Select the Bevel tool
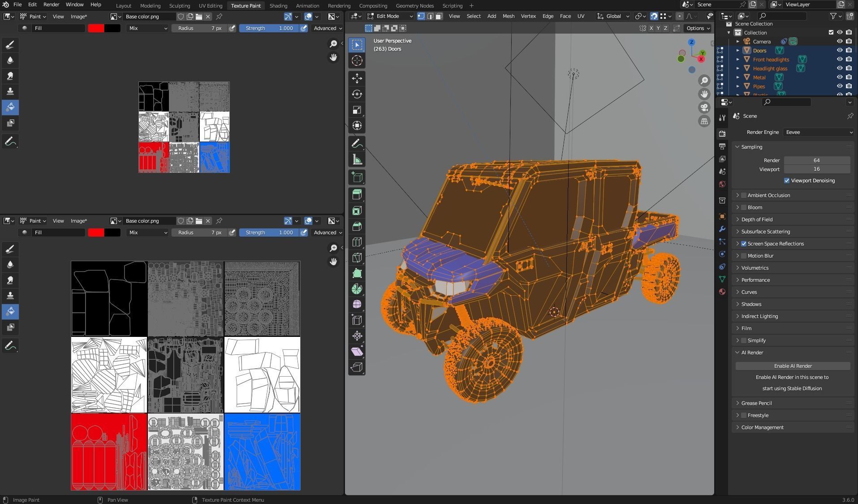Viewport: 858px width, 504px height. click(357, 226)
